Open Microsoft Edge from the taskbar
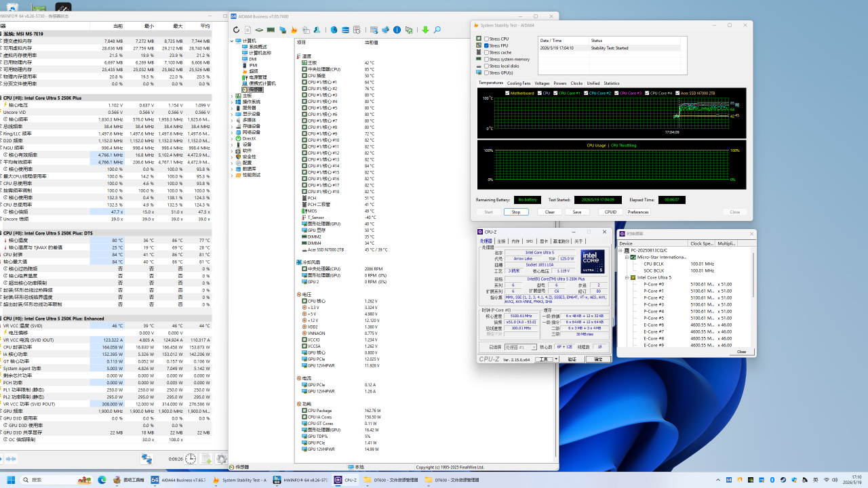Viewport: 868px width, 488px height. 102,479
